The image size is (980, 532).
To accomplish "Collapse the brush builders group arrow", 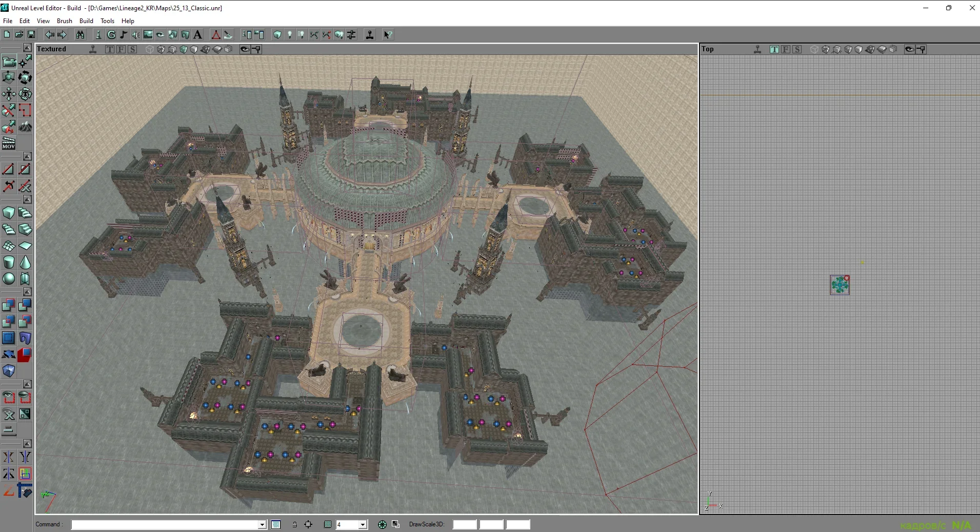I will tap(27, 199).
